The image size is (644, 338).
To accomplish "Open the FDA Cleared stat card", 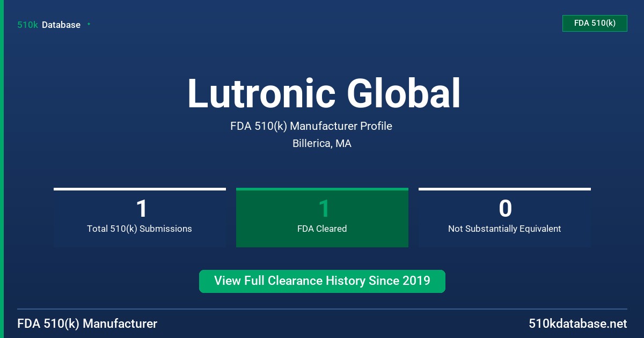I will click(x=322, y=217).
